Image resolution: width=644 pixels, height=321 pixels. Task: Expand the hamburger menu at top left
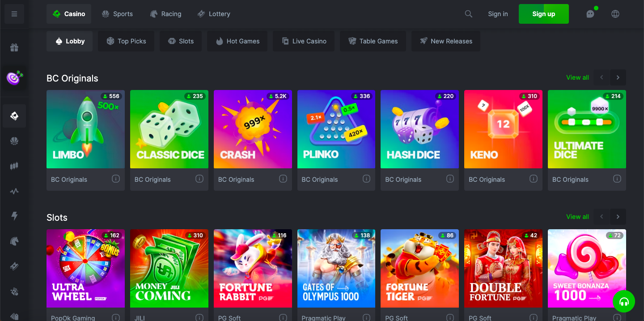point(14,14)
